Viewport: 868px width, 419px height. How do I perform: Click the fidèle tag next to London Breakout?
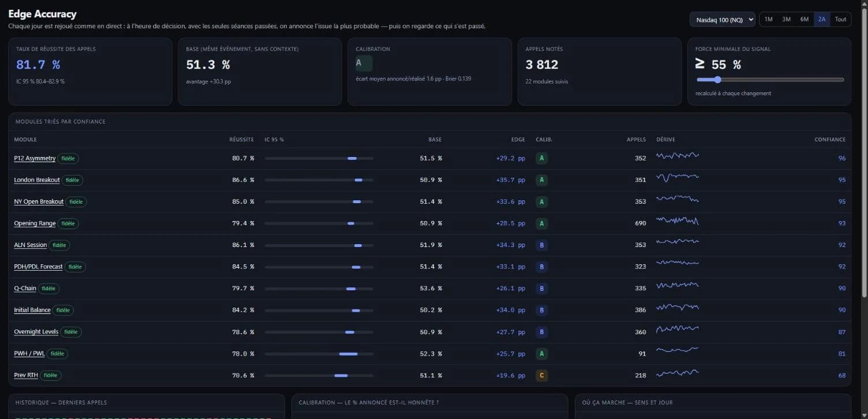[72, 180]
